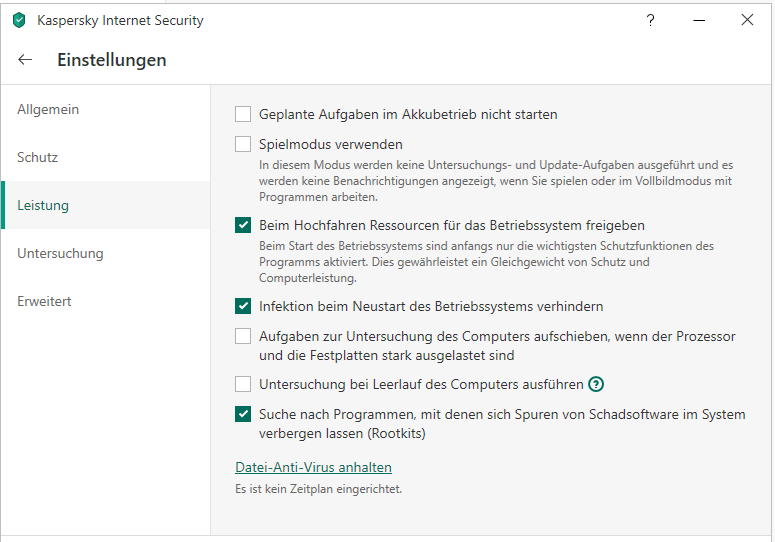Switch to the Schutz section
The height and width of the screenshot is (542, 775).
38,157
